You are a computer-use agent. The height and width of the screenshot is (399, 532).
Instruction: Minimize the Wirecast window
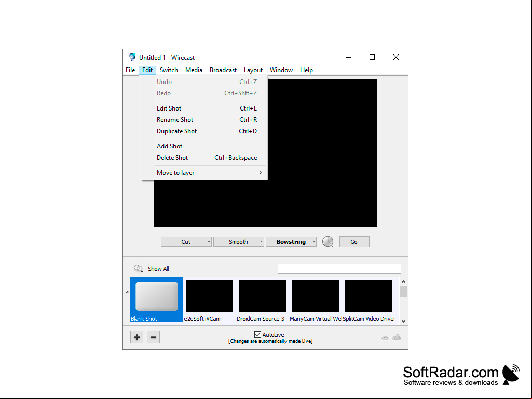349,57
